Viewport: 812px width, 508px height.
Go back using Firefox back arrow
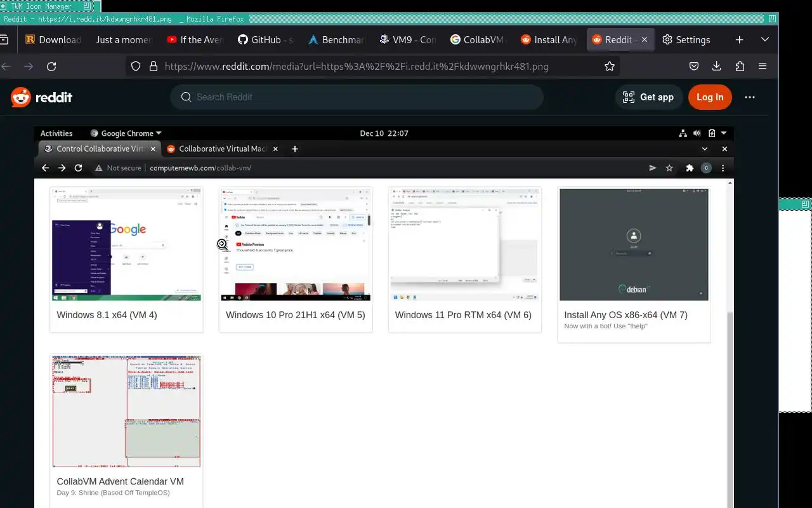click(x=6, y=66)
